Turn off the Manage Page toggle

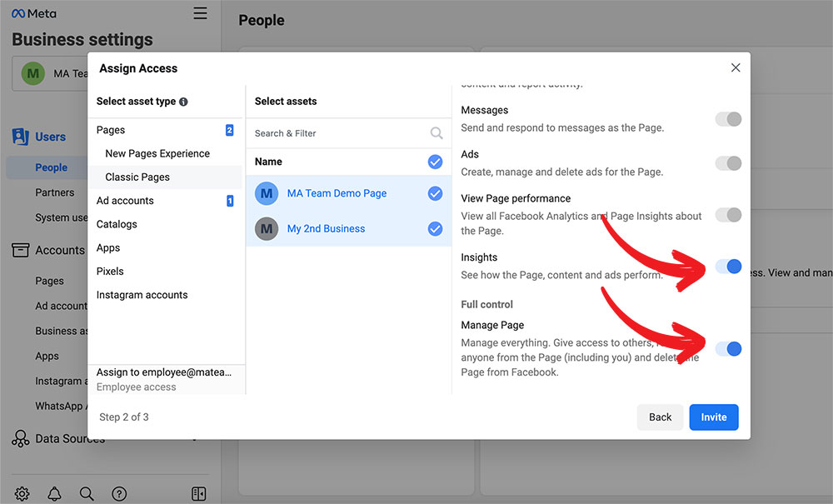[x=728, y=349]
